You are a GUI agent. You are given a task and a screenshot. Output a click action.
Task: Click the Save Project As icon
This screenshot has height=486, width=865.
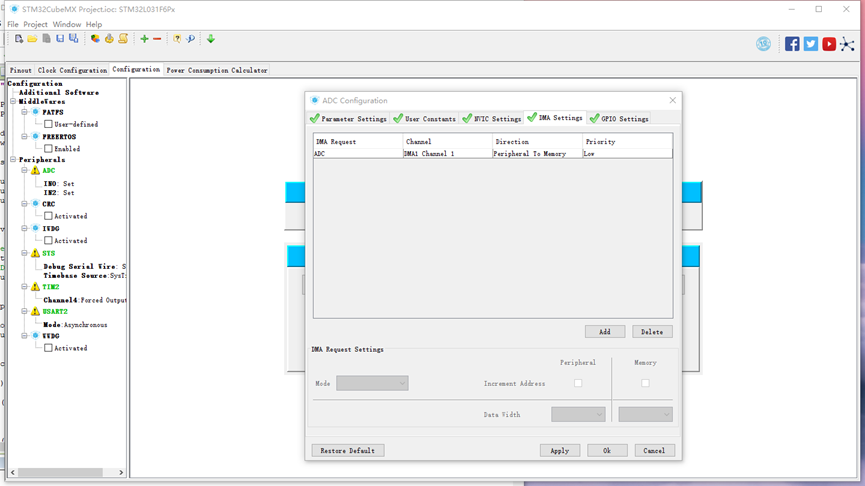pyautogui.click(x=73, y=39)
